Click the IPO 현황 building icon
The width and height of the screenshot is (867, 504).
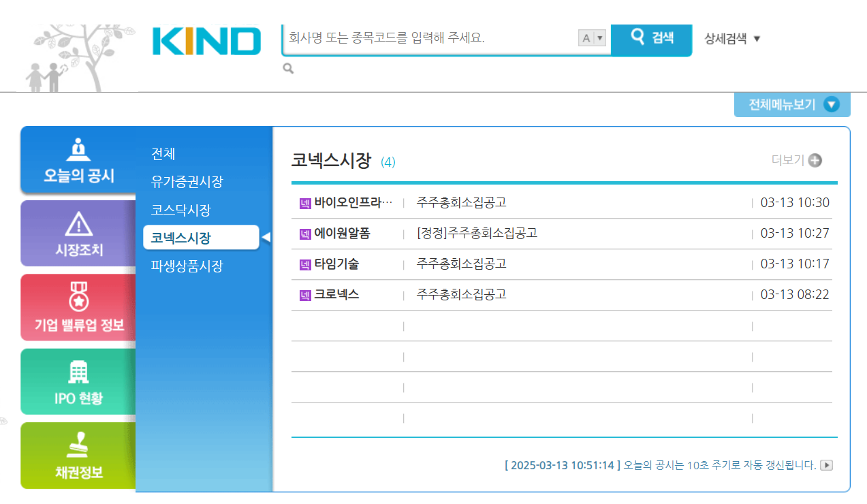coord(77,370)
